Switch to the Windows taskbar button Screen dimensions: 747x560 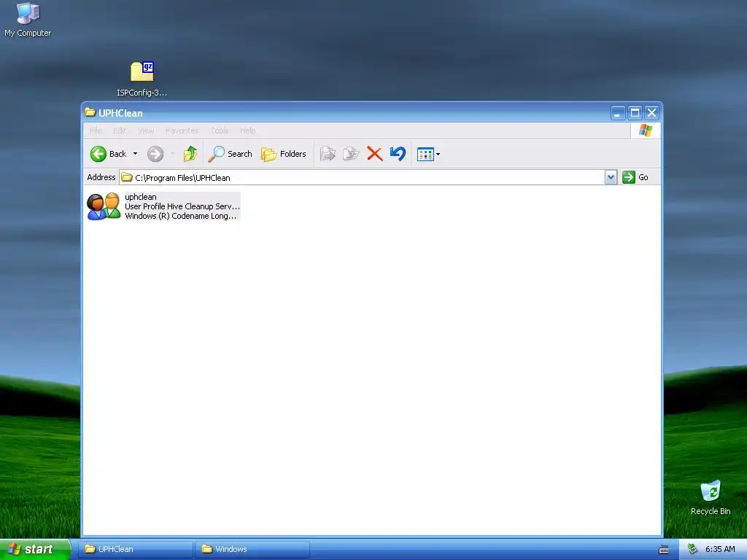(252, 549)
